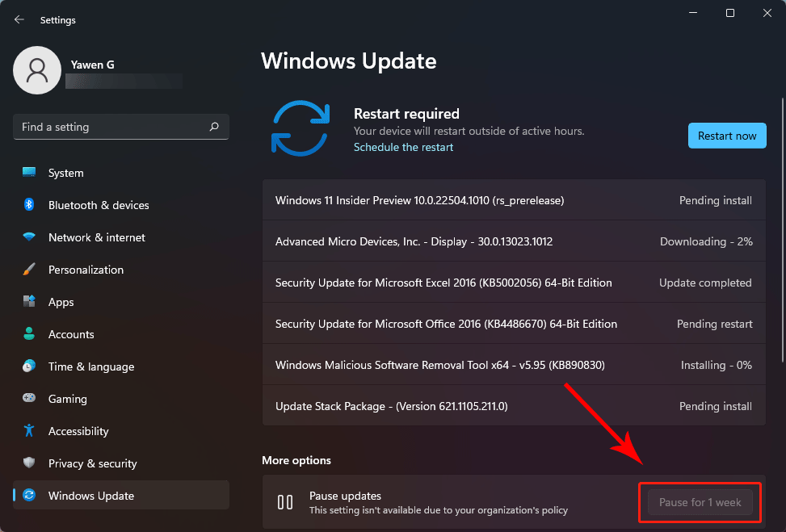Select Apps in the sidebar
The image size is (786, 532).
tap(121, 302)
